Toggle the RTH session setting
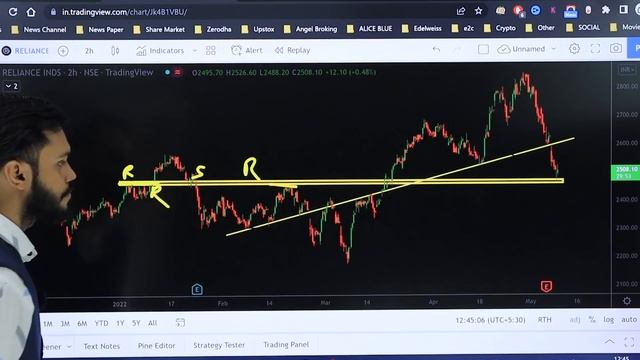Viewport: 640px width, 360px height. click(544, 320)
